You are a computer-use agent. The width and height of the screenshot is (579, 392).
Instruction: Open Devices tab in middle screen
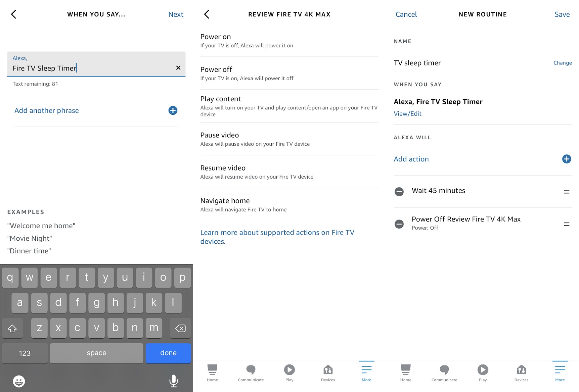pyautogui.click(x=328, y=373)
